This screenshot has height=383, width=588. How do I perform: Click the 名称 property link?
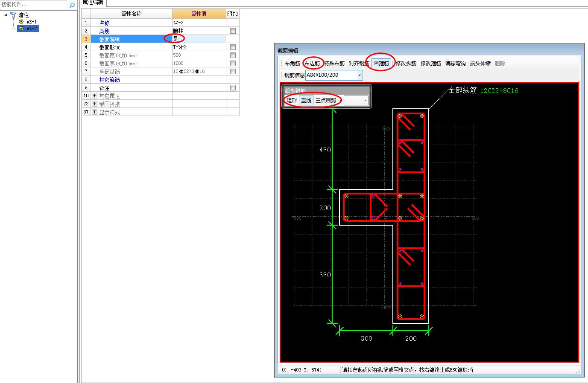pos(104,23)
